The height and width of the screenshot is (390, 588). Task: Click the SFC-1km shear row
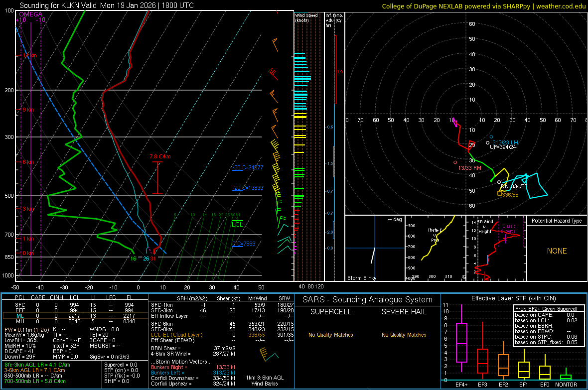tap(222, 305)
